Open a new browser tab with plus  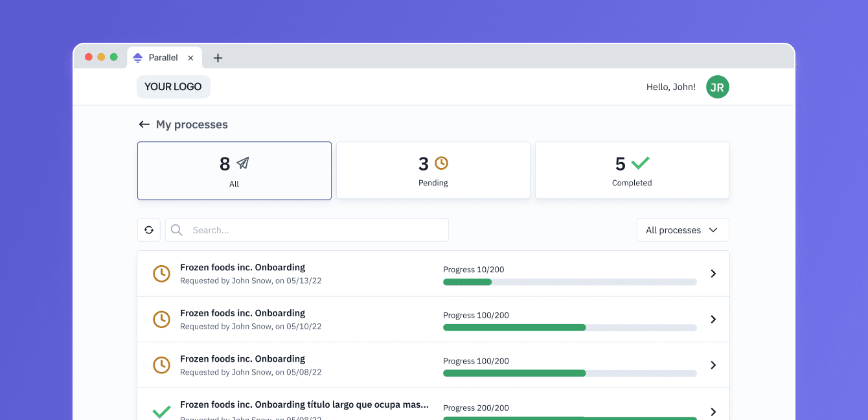tap(218, 58)
